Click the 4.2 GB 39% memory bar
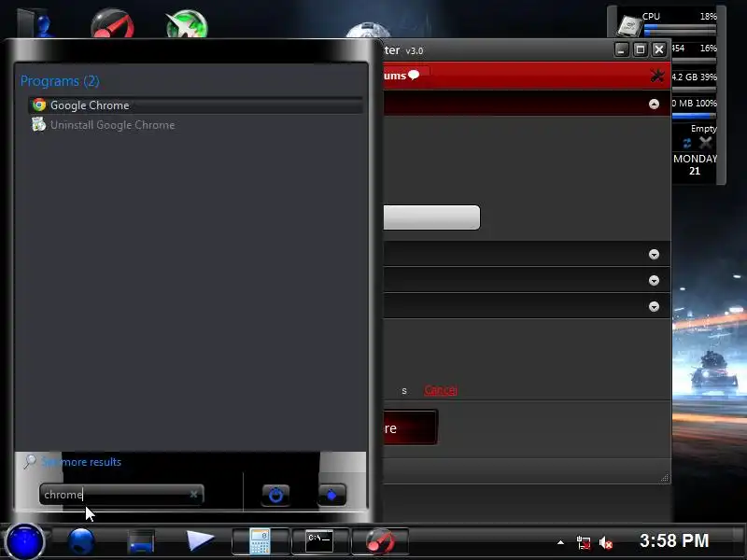The height and width of the screenshot is (560, 747). tap(694, 89)
